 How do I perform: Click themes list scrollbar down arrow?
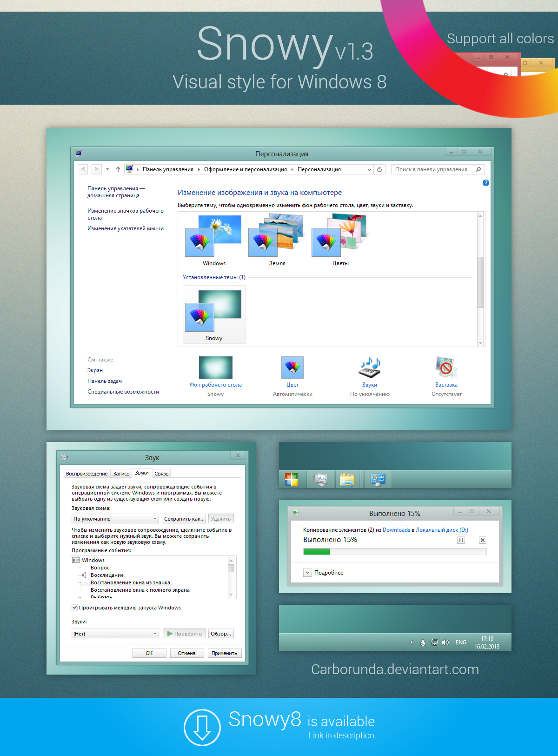480,343
